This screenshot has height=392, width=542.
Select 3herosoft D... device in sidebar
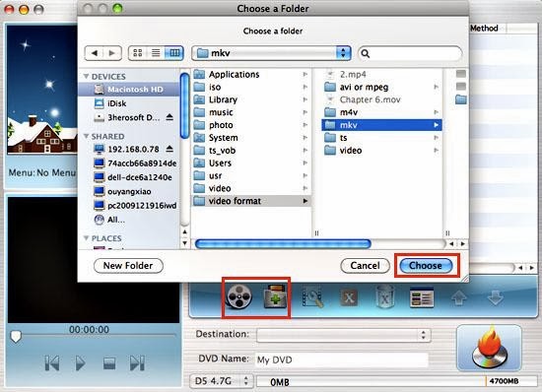[x=127, y=117]
